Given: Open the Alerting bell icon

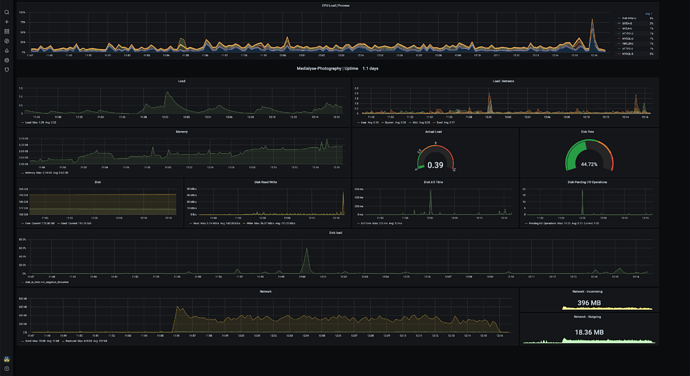Looking at the screenshot, I should pos(7,51).
